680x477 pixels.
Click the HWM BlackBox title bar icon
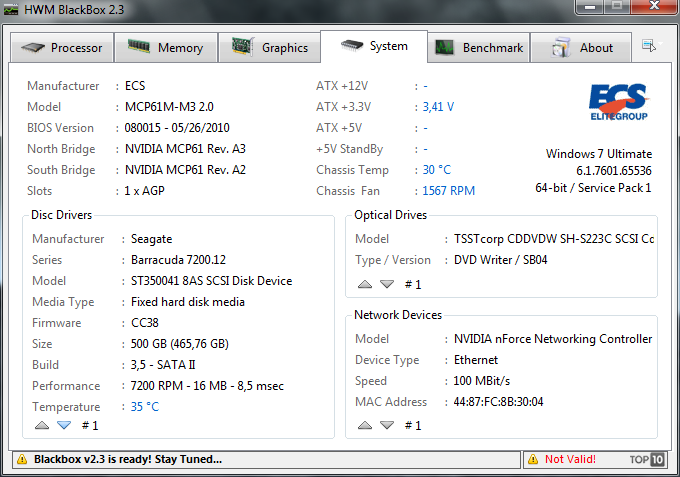point(11,9)
